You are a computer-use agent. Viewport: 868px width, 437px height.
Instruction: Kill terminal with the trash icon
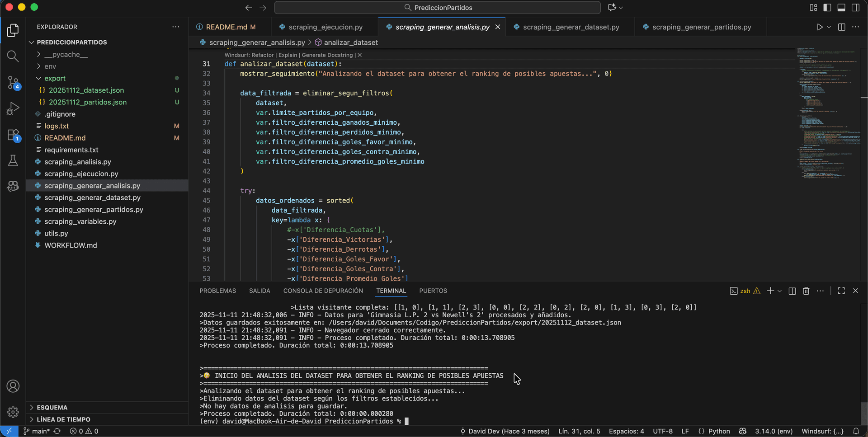coord(806,291)
